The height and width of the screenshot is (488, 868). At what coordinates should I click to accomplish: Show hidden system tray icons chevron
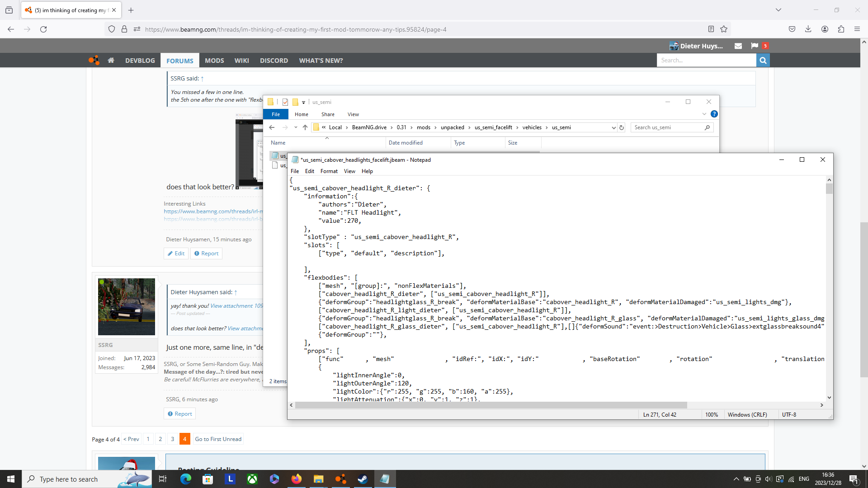[x=736, y=479]
